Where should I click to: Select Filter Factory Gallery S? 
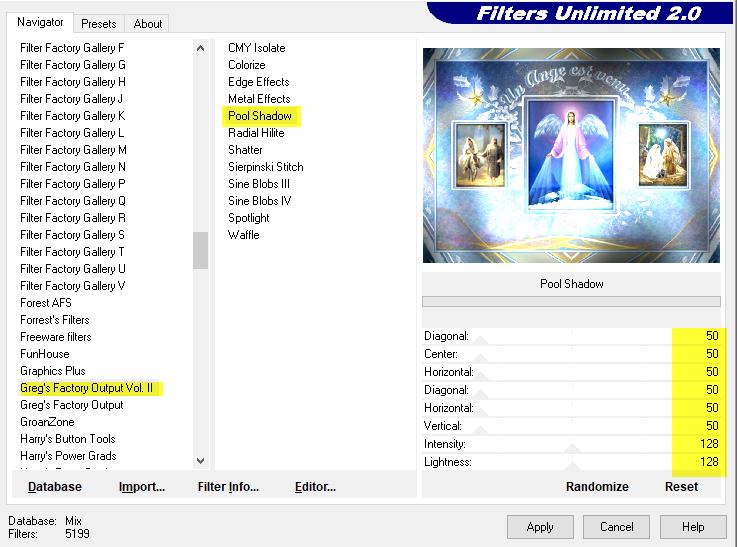(72, 234)
